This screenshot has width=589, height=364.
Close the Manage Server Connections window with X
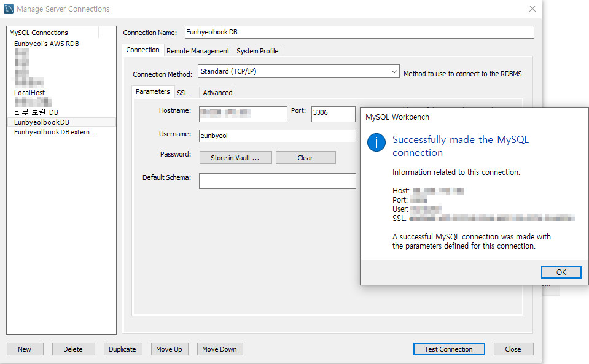pyautogui.click(x=532, y=9)
